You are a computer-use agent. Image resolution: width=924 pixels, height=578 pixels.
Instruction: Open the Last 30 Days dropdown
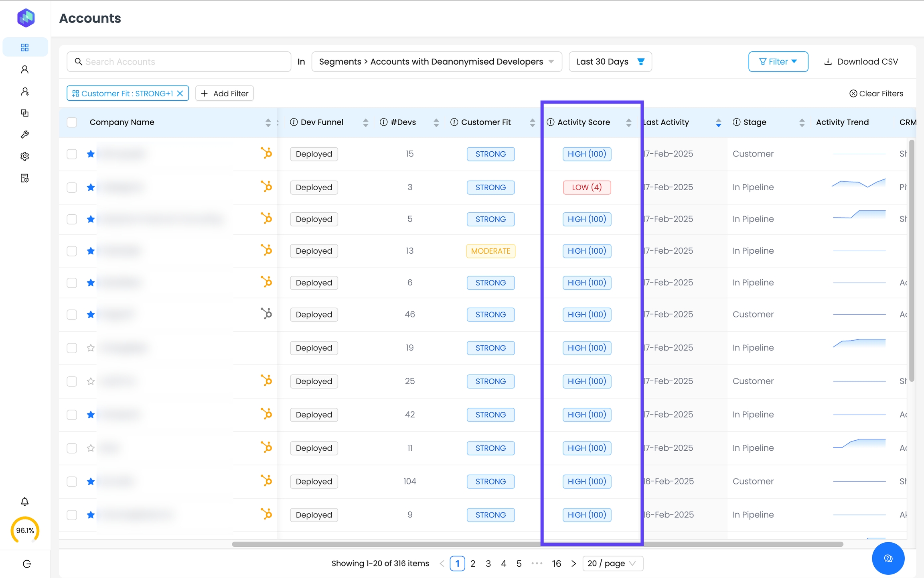(610, 61)
